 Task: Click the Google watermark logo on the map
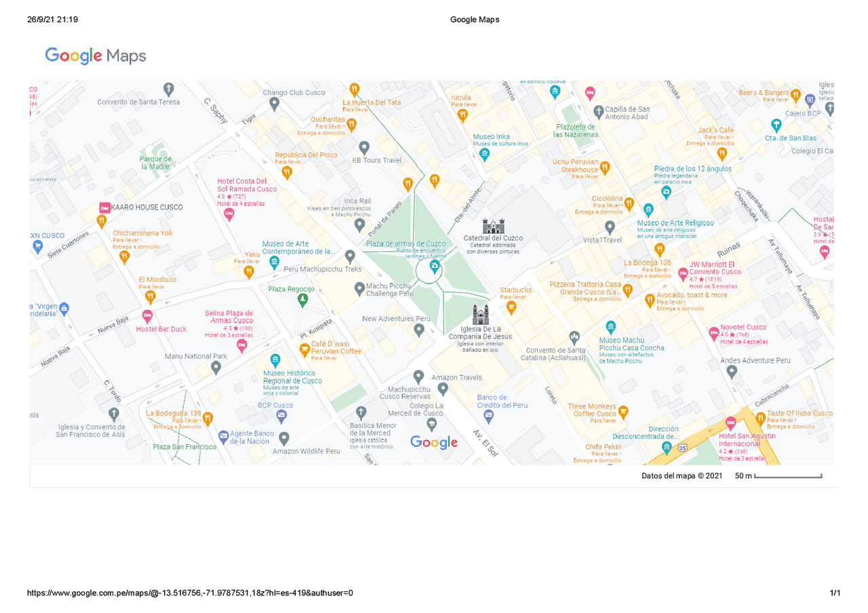point(434,443)
